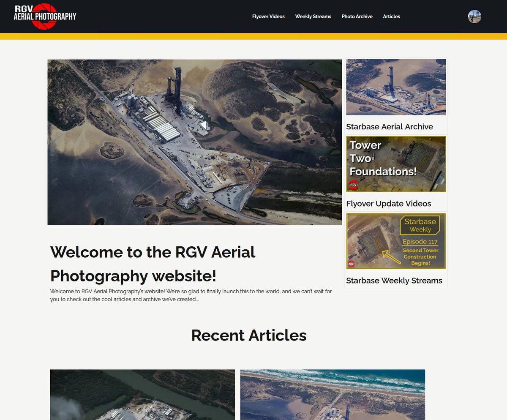The image size is (507, 420).
Task: Open the recent article image showing the beach coastline
Action: point(333,395)
